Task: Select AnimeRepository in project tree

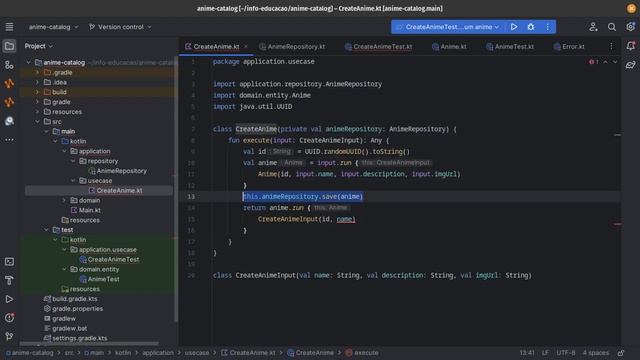Action: [122, 171]
